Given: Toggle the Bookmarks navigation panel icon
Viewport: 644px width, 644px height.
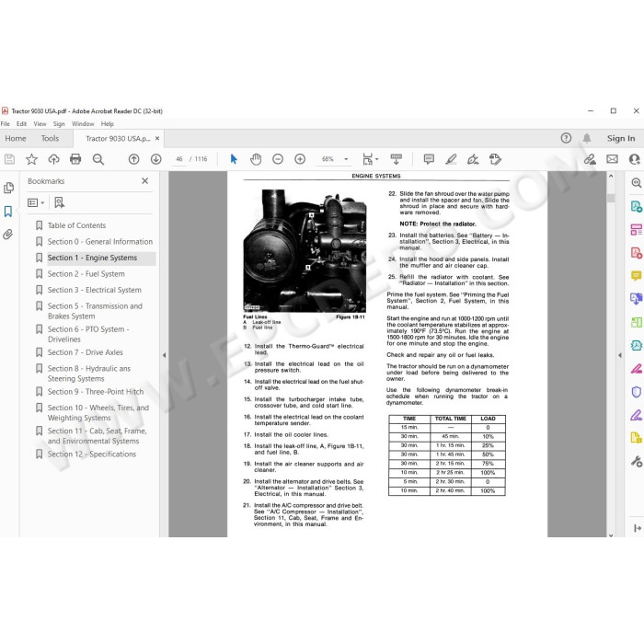Looking at the screenshot, I should pos(8,212).
